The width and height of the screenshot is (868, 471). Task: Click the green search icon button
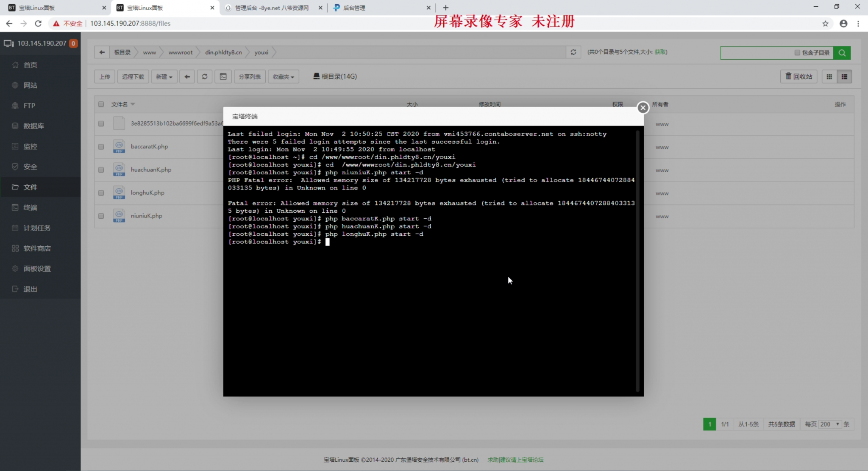click(x=842, y=53)
